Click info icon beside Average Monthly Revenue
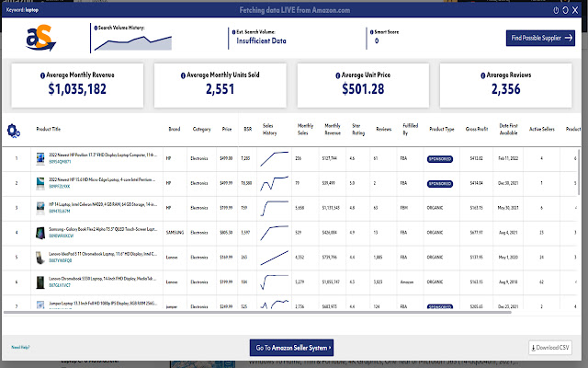The width and height of the screenshot is (588, 368). click(42, 75)
